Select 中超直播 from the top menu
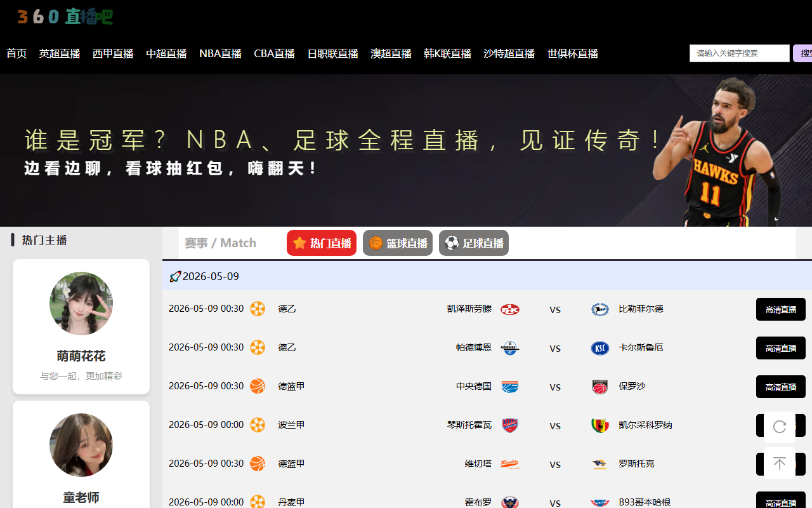This screenshot has width=812, height=508. [x=166, y=53]
